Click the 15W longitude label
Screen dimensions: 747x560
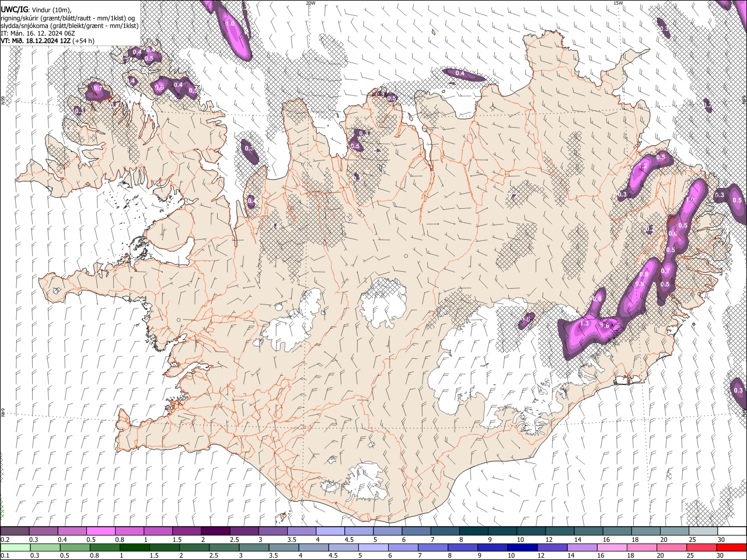pyautogui.click(x=618, y=3)
